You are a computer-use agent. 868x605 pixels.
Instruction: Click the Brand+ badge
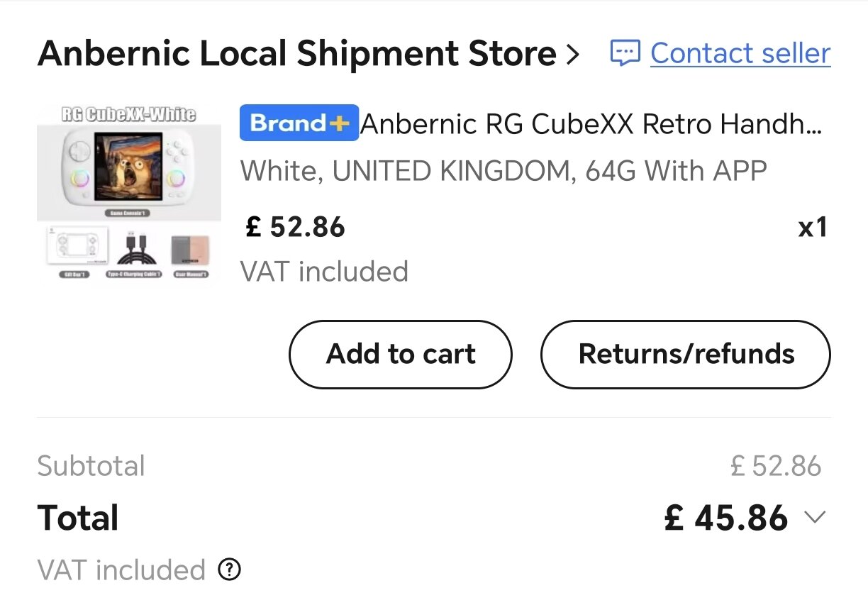pyautogui.click(x=299, y=123)
